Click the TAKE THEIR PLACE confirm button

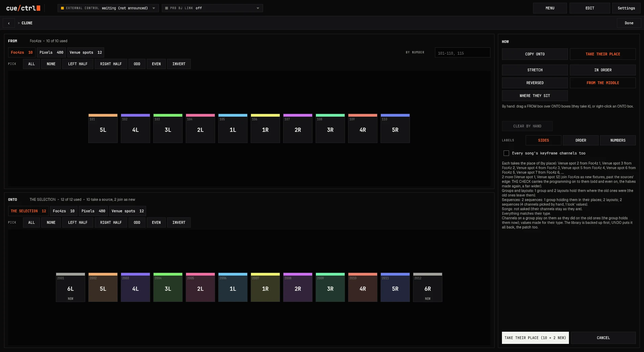[535, 338]
